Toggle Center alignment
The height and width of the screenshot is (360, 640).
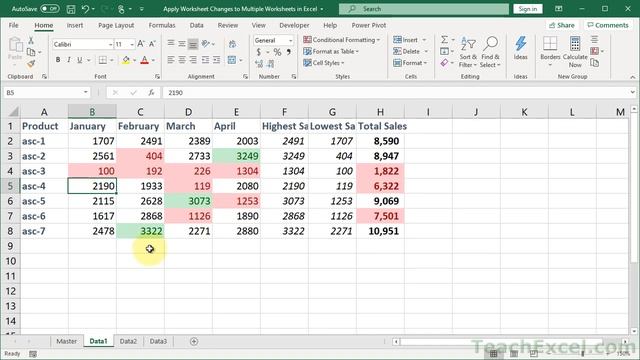(x=182, y=60)
